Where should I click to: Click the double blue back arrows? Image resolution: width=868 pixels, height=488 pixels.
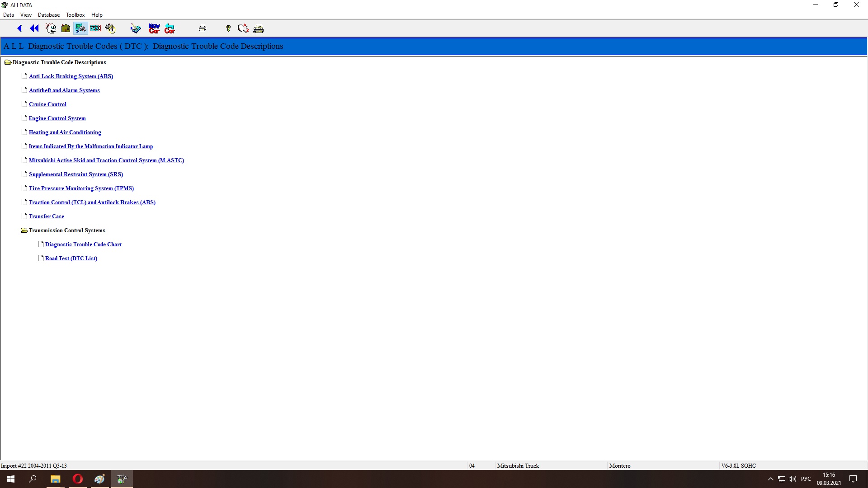pyautogui.click(x=34, y=28)
